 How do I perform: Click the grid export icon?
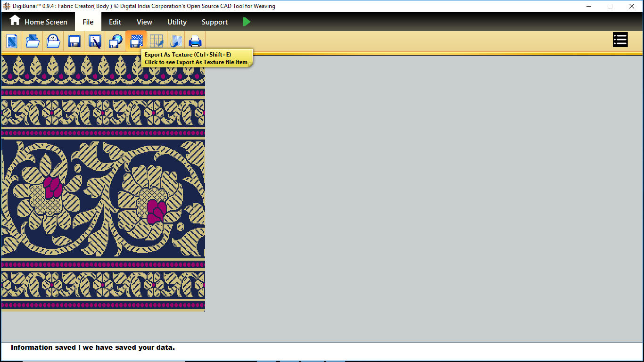pyautogui.click(x=156, y=41)
